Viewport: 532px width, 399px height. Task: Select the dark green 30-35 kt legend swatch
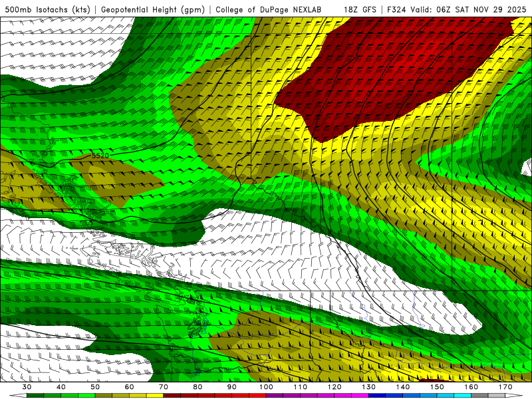click(x=35, y=395)
